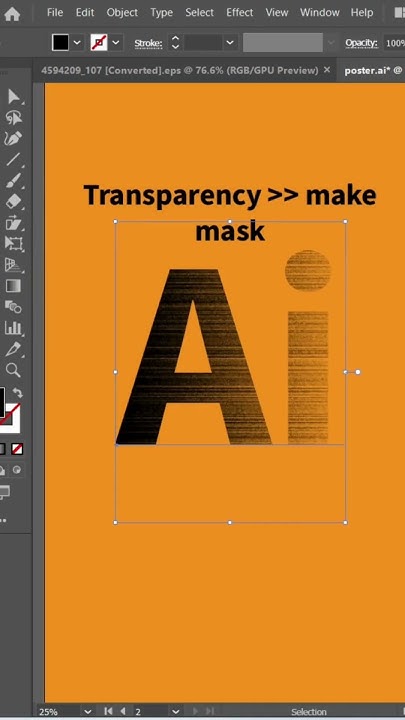Click the 'Selection' status bar text
Viewport: 405px width, 720px height.
click(309, 712)
